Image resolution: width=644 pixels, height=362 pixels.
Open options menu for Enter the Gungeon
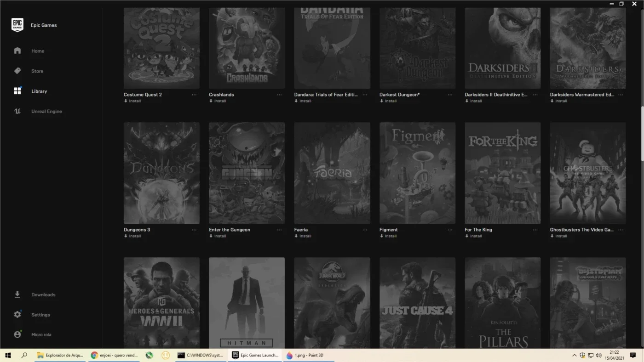[279, 230]
